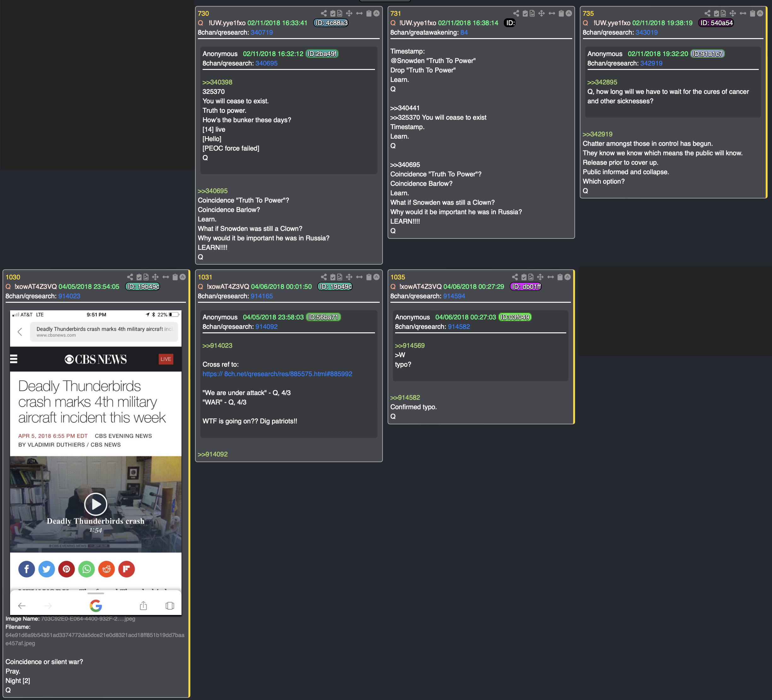The height and width of the screenshot is (700, 772).
Task: Click the move arrows icon on post 731
Action: pos(541,14)
